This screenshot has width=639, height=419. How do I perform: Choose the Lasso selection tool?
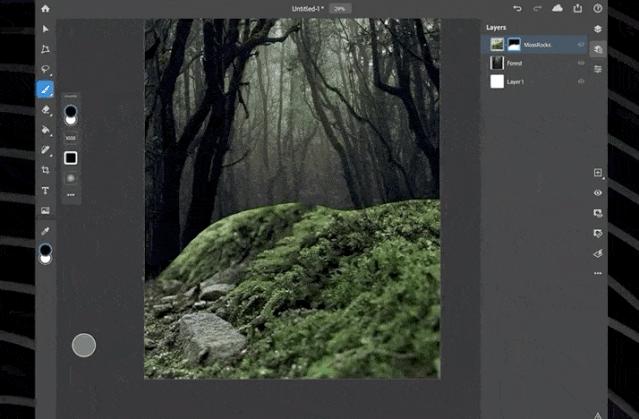click(x=45, y=69)
